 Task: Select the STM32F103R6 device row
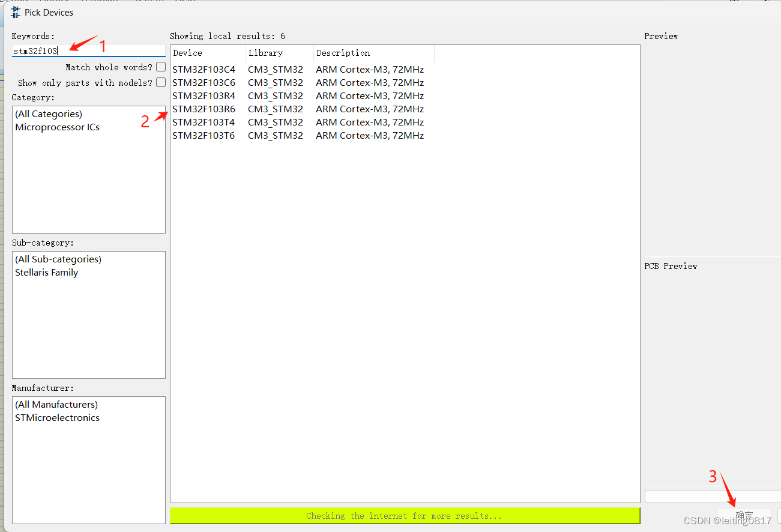tap(204, 109)
